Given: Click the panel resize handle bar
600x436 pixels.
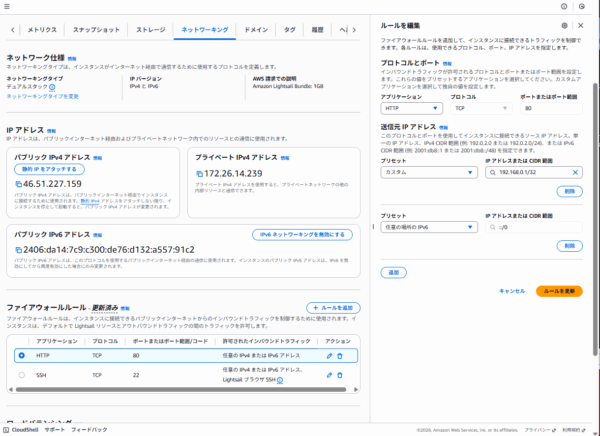Looking at the screenshot, I should coord(373,227).
